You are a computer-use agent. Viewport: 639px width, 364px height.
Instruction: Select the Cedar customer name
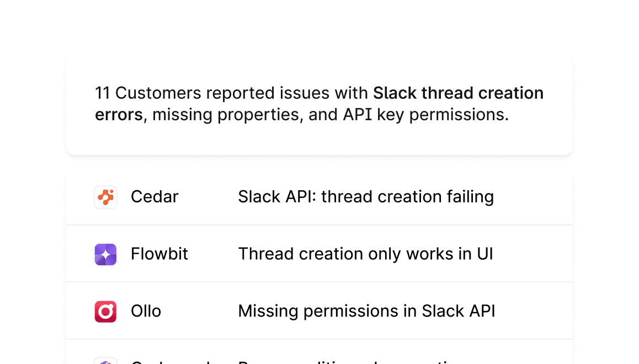(155, 197)
